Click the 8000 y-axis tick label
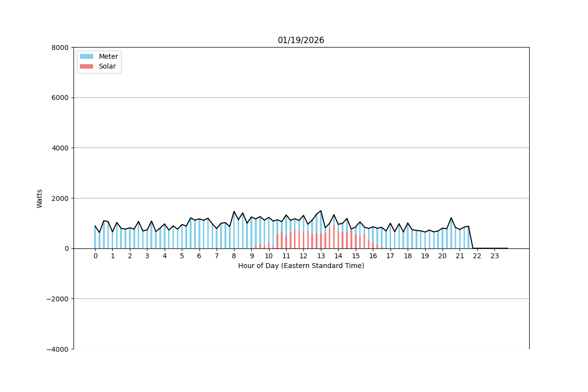The image size is (588, 392). coord(61,48)
